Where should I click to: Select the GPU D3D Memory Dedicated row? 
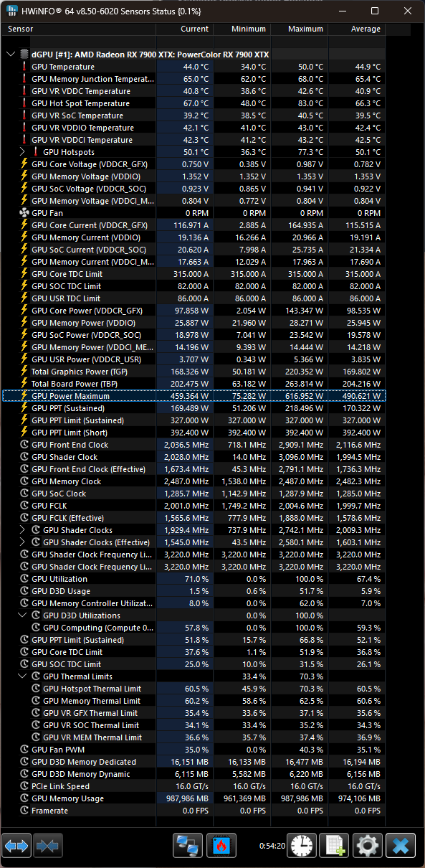click(x=194, y=762)
